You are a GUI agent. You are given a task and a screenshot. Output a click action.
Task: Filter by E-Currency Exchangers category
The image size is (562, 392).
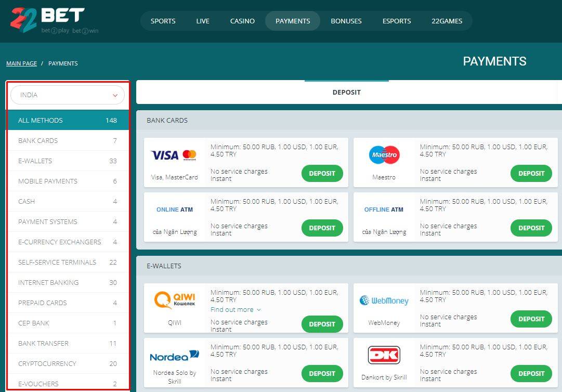(x=68, y=242)
